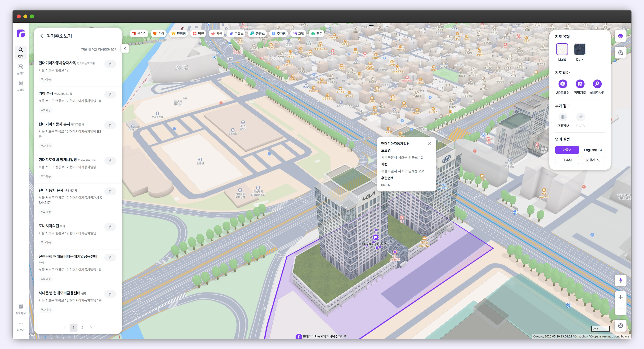This screenshot has width=644, height=349.
Task: Close the 현대기아자동차빌딩 address popup
Action: pyautogui.click(x=429, y=143)
